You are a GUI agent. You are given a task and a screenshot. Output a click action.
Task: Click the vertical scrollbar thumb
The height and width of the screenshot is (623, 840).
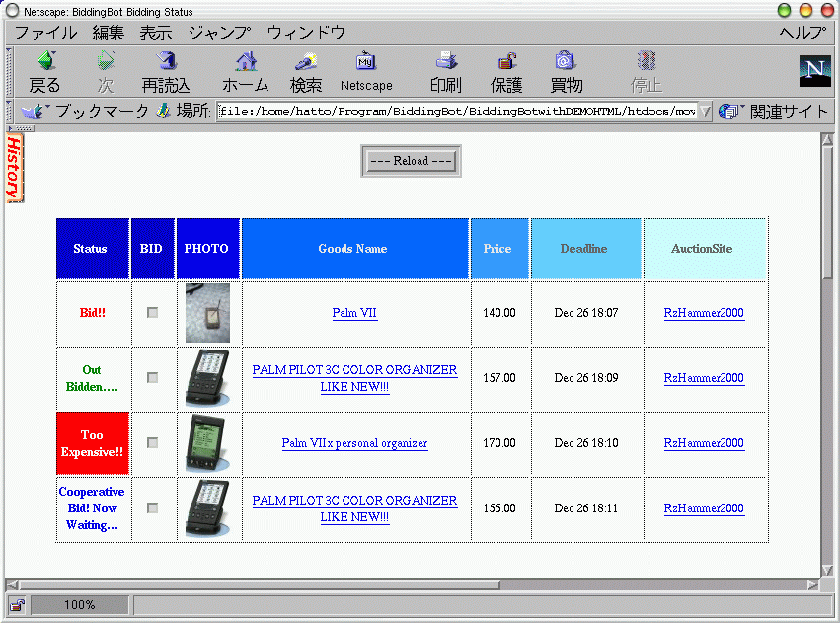tap(827, 213)
